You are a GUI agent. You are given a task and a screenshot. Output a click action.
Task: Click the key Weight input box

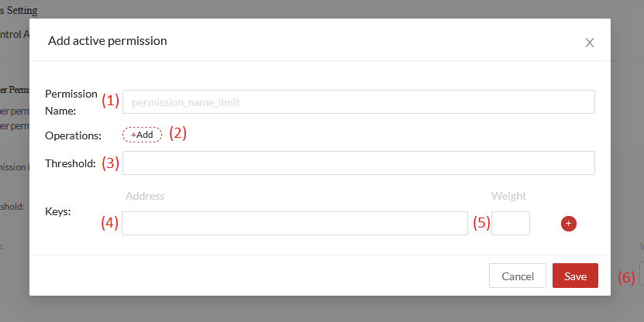(x=511, y=223)
